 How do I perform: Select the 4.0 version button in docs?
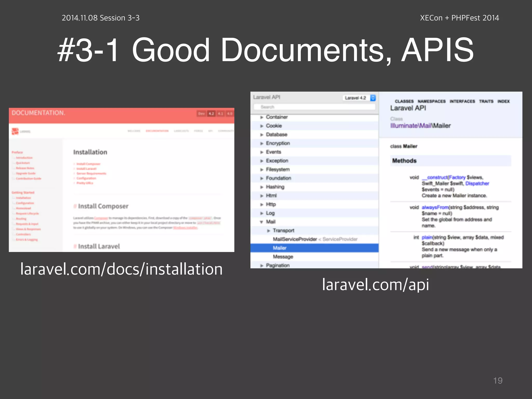coord(230,114)
